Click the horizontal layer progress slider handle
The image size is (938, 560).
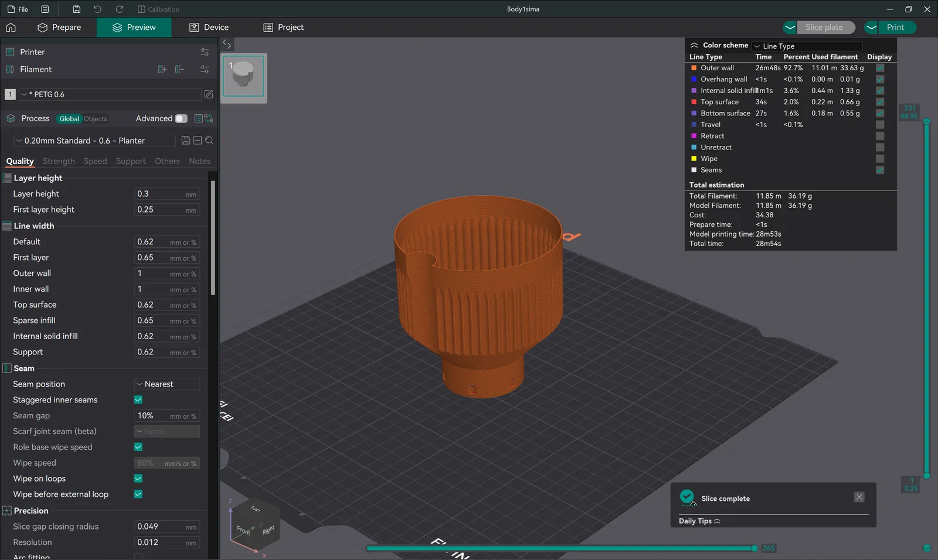tap(755, 548)
